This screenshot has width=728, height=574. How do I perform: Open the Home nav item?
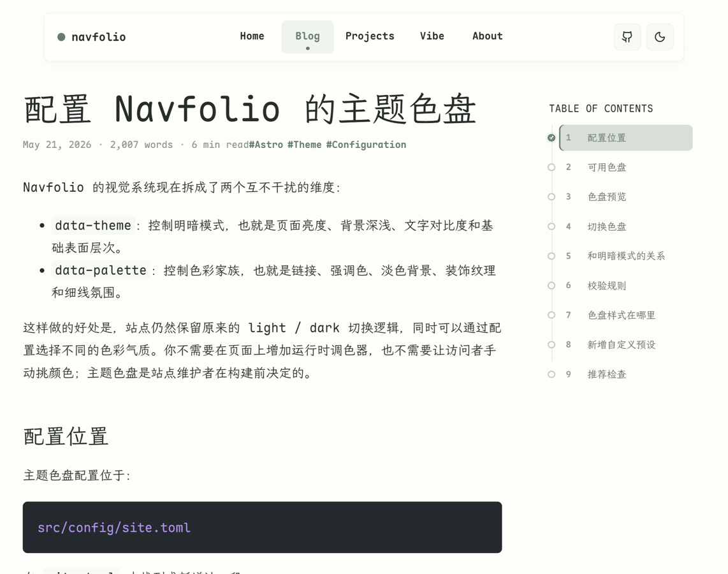(252, 36)
